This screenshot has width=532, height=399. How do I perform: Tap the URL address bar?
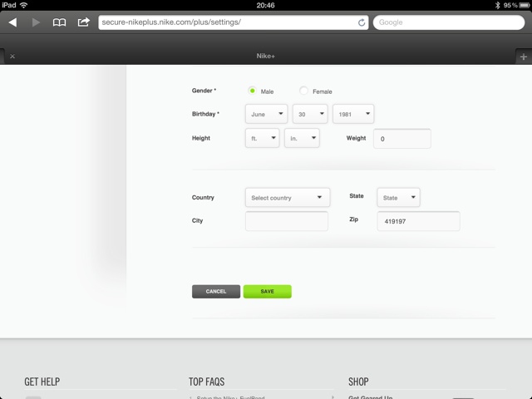[234, 22]
